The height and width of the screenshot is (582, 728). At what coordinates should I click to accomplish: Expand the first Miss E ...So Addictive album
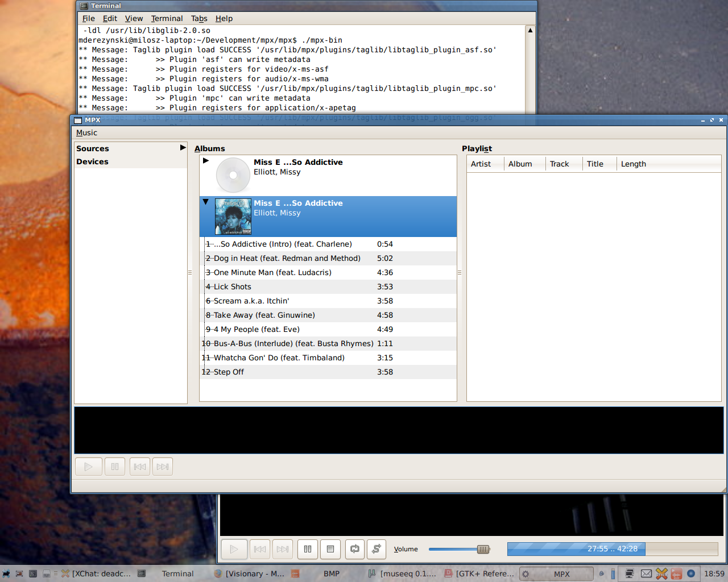point(206,161)
